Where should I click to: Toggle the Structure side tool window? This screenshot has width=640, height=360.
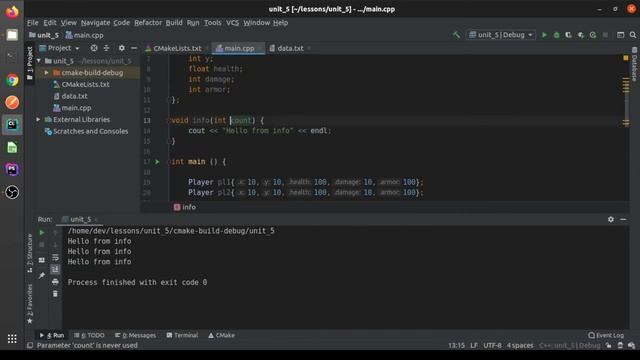tap(30, 253)
